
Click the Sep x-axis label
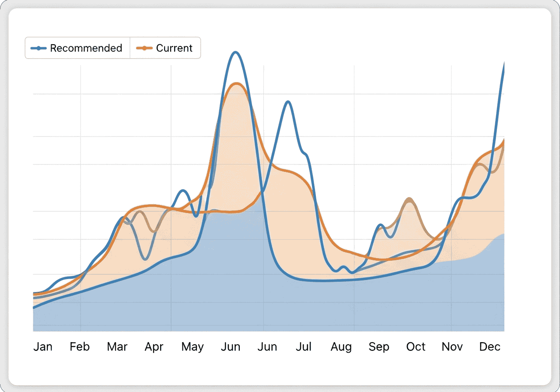tap(379, 347)
